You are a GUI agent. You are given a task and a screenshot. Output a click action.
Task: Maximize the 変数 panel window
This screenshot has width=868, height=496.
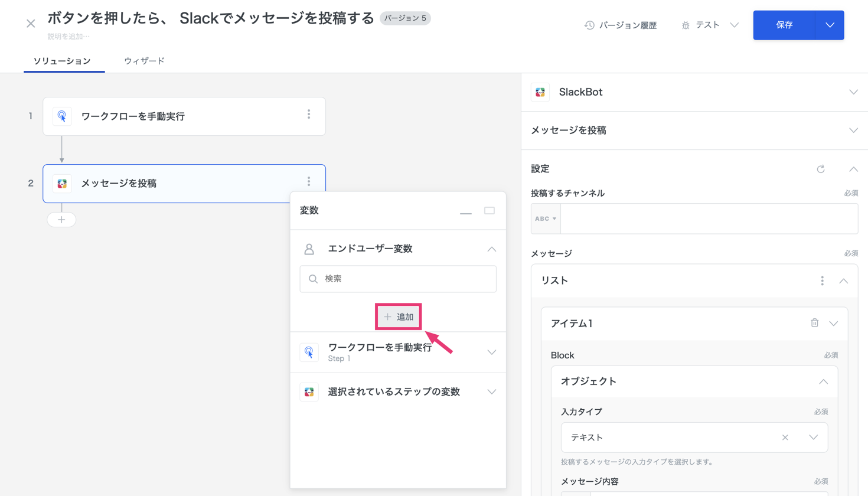pyautogui.click(x=490, y=211)
